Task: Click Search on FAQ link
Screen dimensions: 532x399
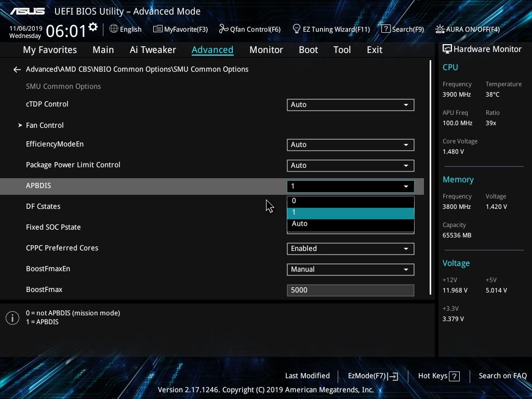Action: (x=502, y=376)
